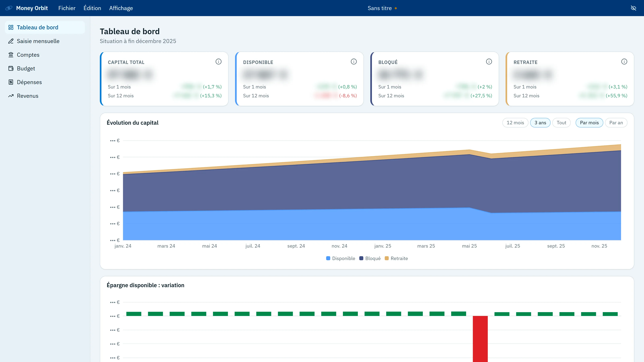
Task: Navigate to Dépenses
Action: (x=45, y=82)
